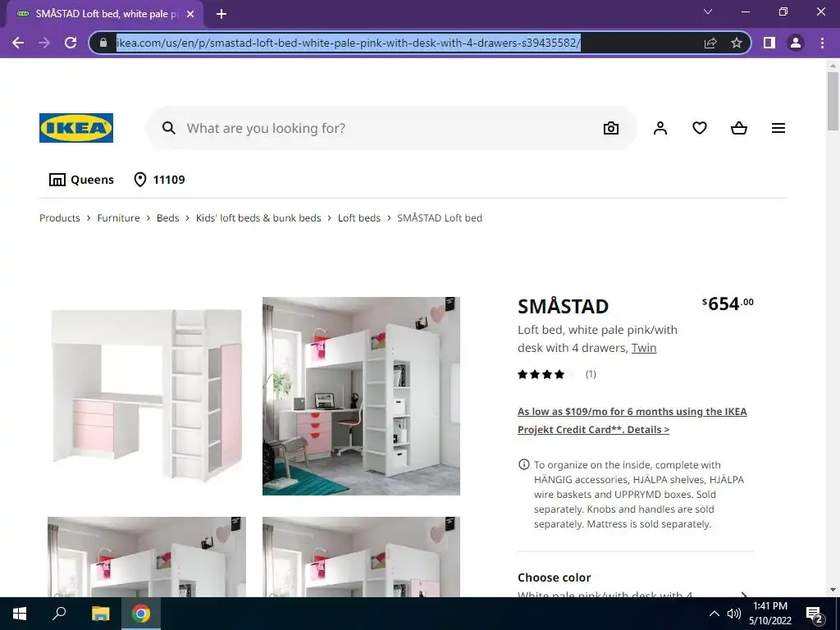View site security lock icon
840x630 pixels.
tap(103, 43)
